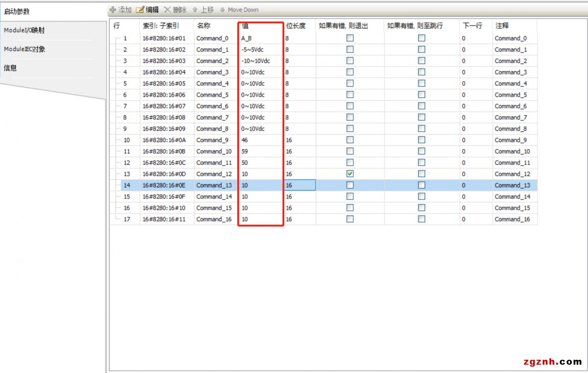Check exit-on-error box for Command_16
The width and height of the screenshot is (588, 373).
(350, 219)
